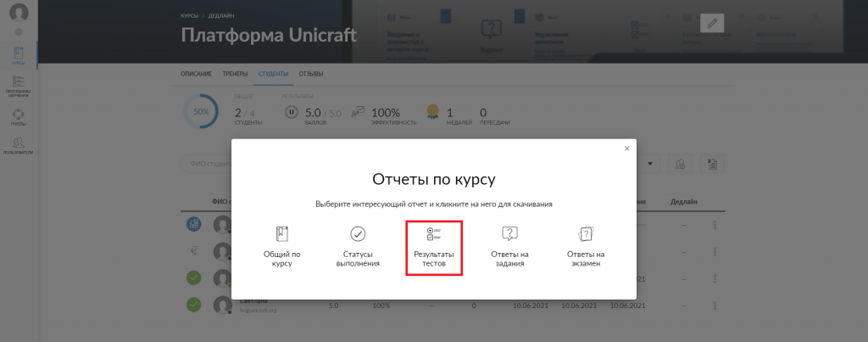Click the add student icon button

[681, 164]
